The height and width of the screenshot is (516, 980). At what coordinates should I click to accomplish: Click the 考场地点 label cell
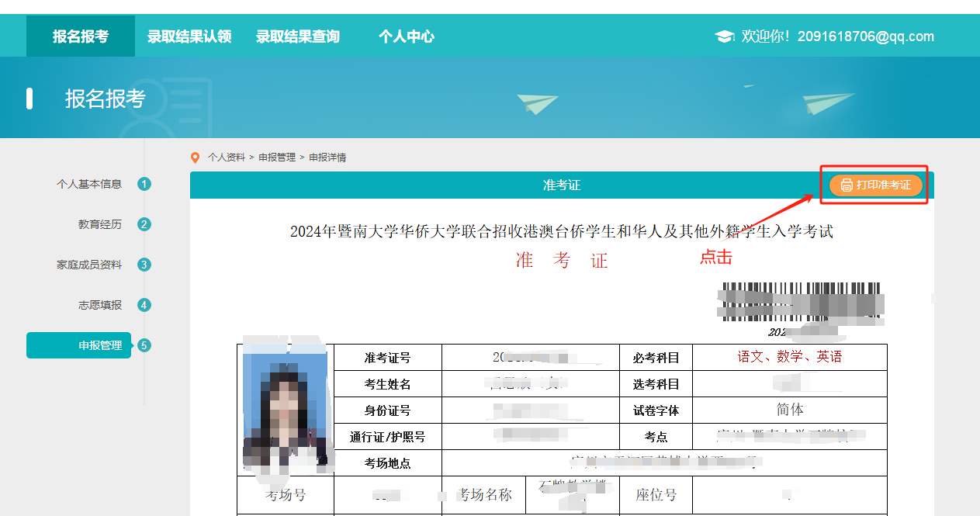388,463
